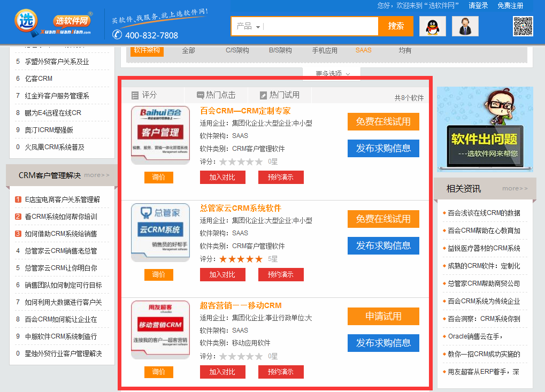Open the 免费注册 registration link
545x392 pixels.
point(510,5)
